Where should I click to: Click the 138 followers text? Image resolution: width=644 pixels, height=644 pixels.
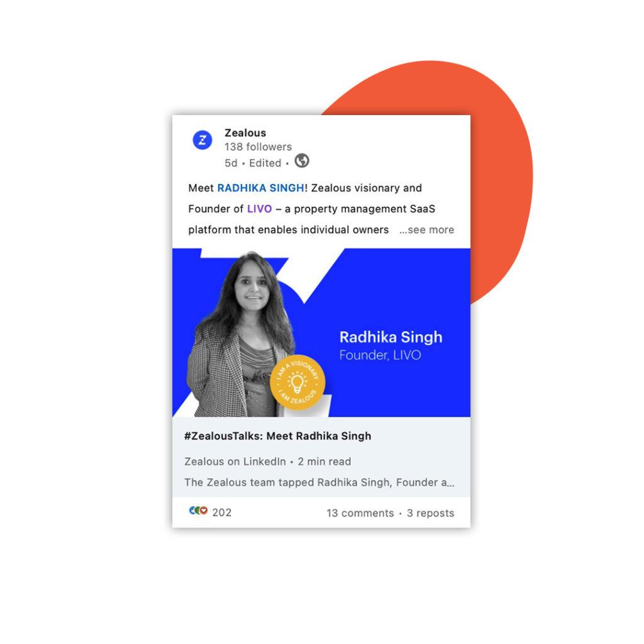click(x=258, y=147)
